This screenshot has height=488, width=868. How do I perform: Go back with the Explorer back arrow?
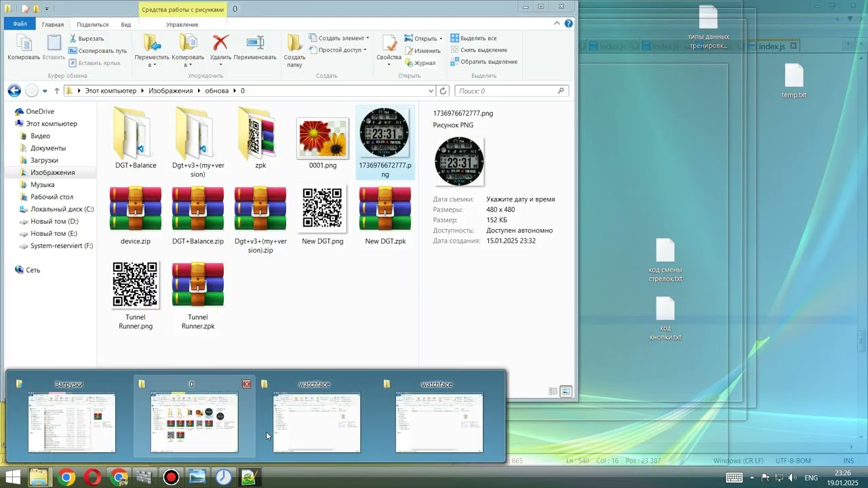click(14, 91)
